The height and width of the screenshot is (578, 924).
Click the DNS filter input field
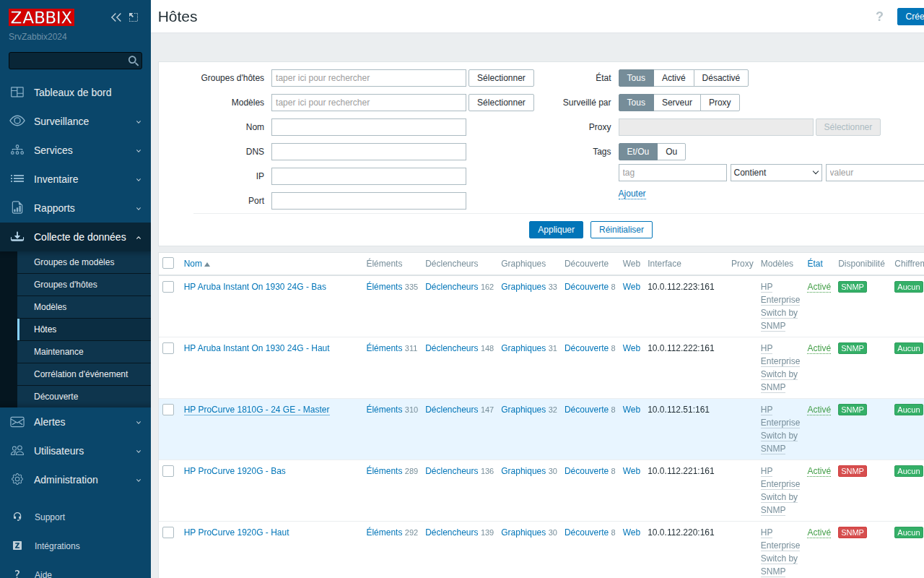pyautogui.click(x=369, y=152)
